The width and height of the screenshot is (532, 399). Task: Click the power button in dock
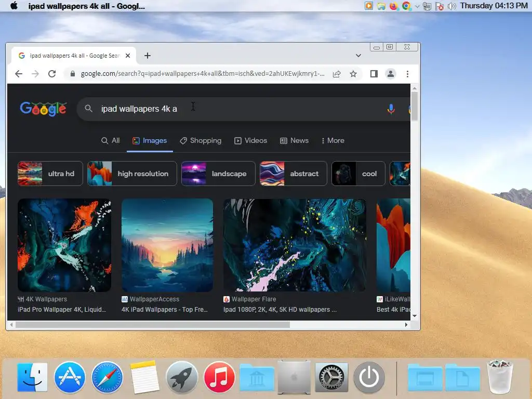click(x=369, y=377)
